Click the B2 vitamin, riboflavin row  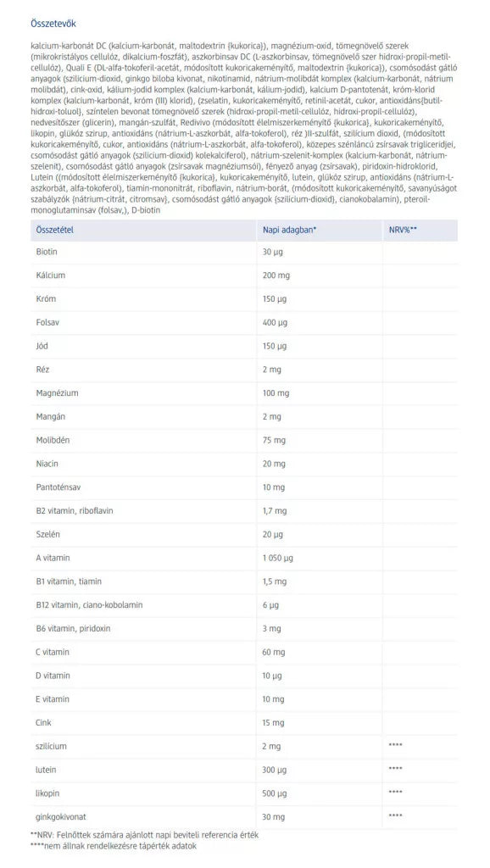point(244,511)
